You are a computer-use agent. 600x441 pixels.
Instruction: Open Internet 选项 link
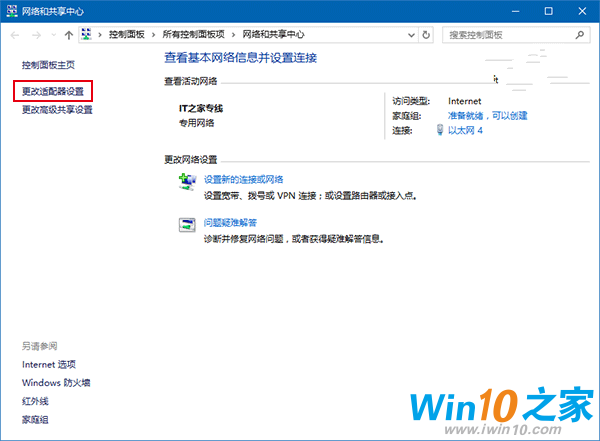click(49, 364)
